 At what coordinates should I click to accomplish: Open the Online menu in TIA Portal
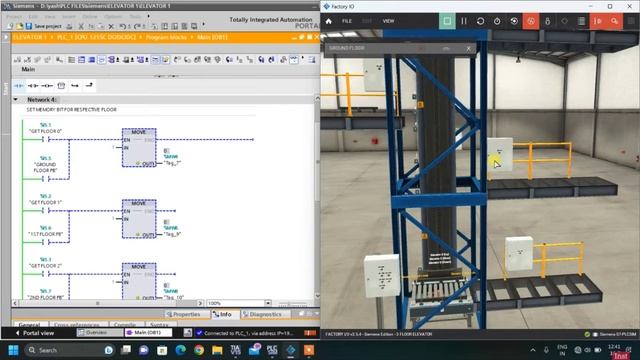click(x=90, y=16)
